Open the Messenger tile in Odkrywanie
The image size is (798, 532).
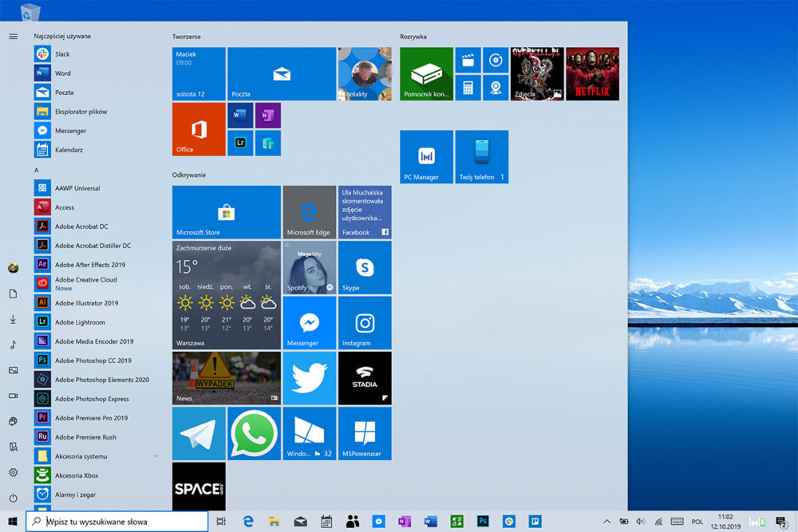click(310, 323)
